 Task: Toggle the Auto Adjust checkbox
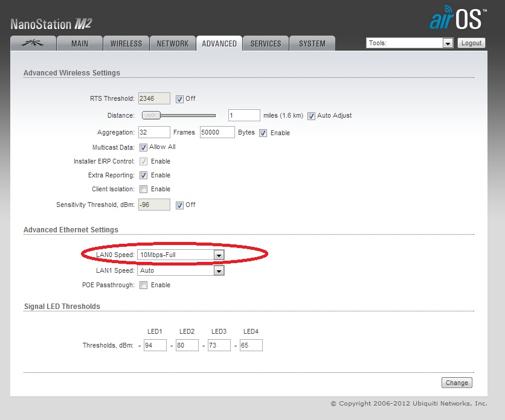point(311,116)
